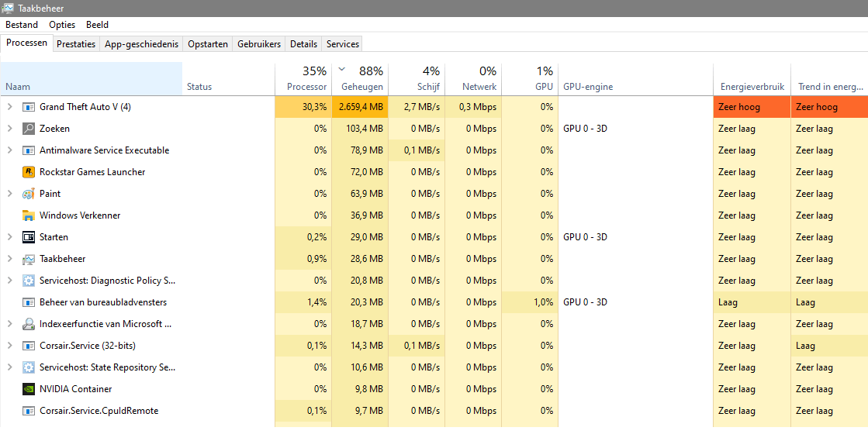The image size is (868, 448).
Task: Sort by the Geheugen column header
Action: (x=361, y=79)
